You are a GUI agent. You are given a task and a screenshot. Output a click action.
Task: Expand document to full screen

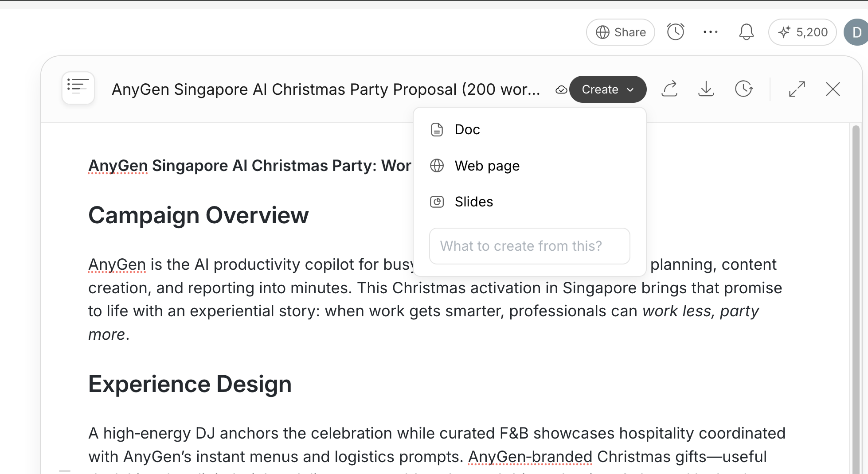tap(797, 89)
